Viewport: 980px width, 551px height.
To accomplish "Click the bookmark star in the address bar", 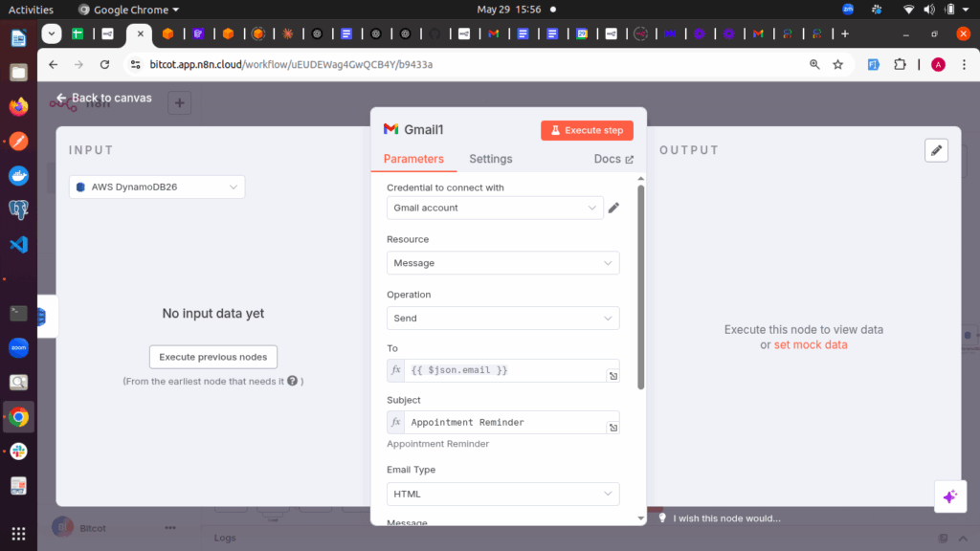I will pos(836,64).
